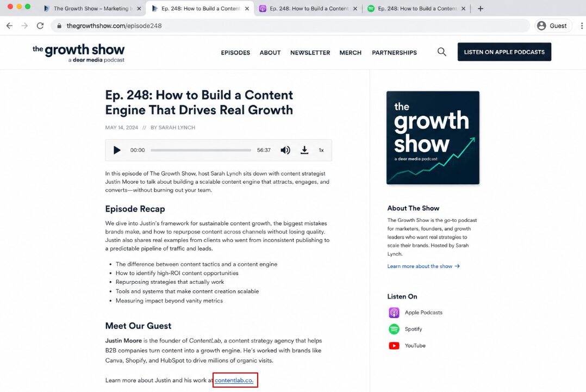
Task: Click the Listen On heading
Action: pyautogui.click(x=402, y=296)
